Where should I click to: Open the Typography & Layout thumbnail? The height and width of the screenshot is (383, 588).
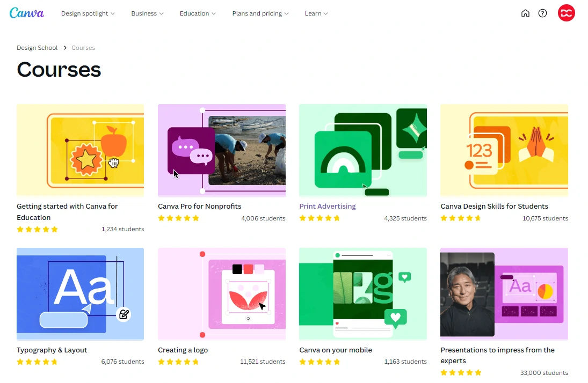click(80, 294)
